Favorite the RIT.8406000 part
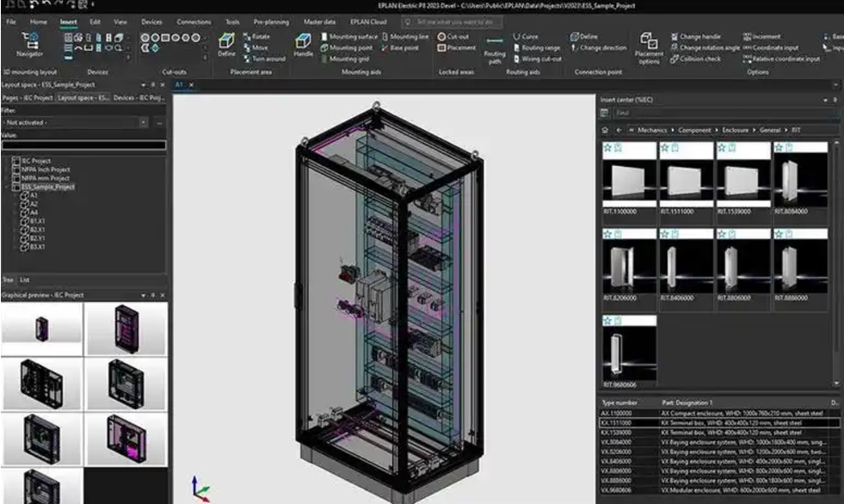The width and height of the screenshot is (844, 504). click(665, 234)
